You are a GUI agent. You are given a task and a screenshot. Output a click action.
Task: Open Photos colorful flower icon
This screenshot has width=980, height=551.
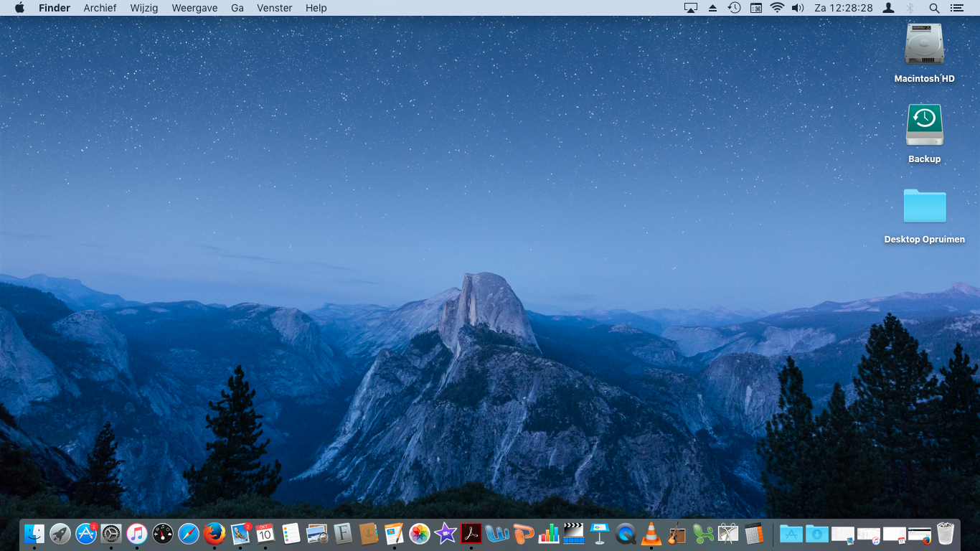pos(420,533)
